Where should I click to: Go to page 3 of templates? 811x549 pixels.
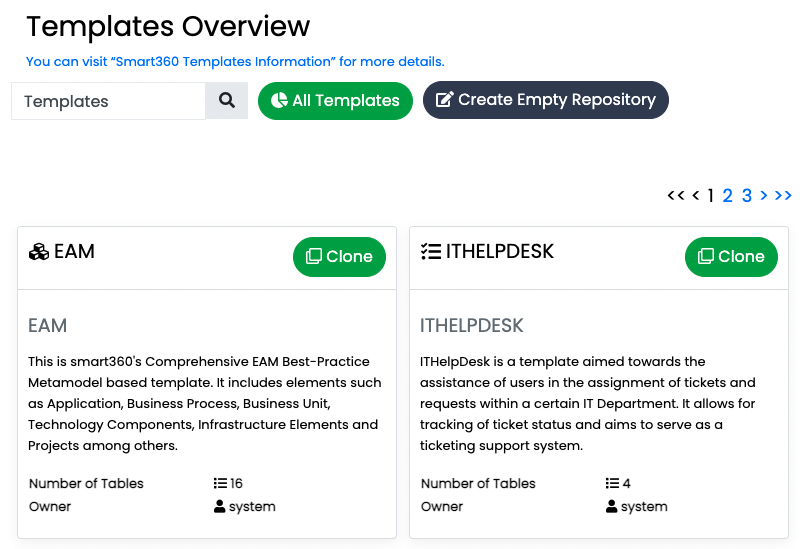(746, 196)
